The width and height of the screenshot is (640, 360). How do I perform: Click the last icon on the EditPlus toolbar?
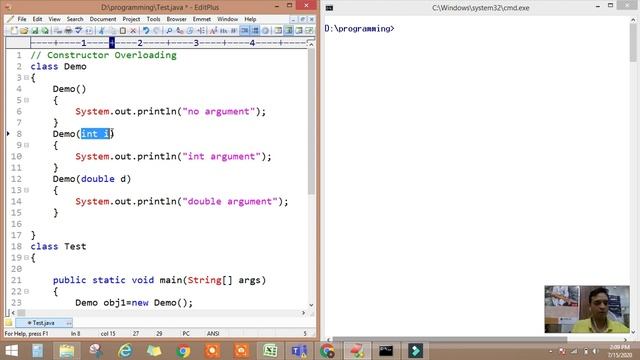point(309,31)
